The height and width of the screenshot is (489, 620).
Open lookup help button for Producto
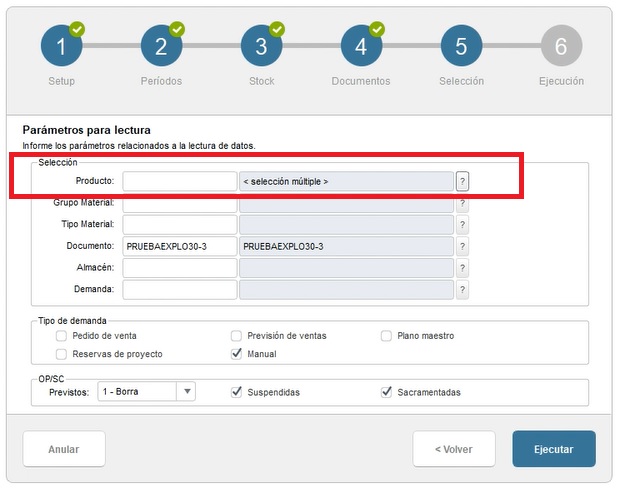(x=462, y=181)
